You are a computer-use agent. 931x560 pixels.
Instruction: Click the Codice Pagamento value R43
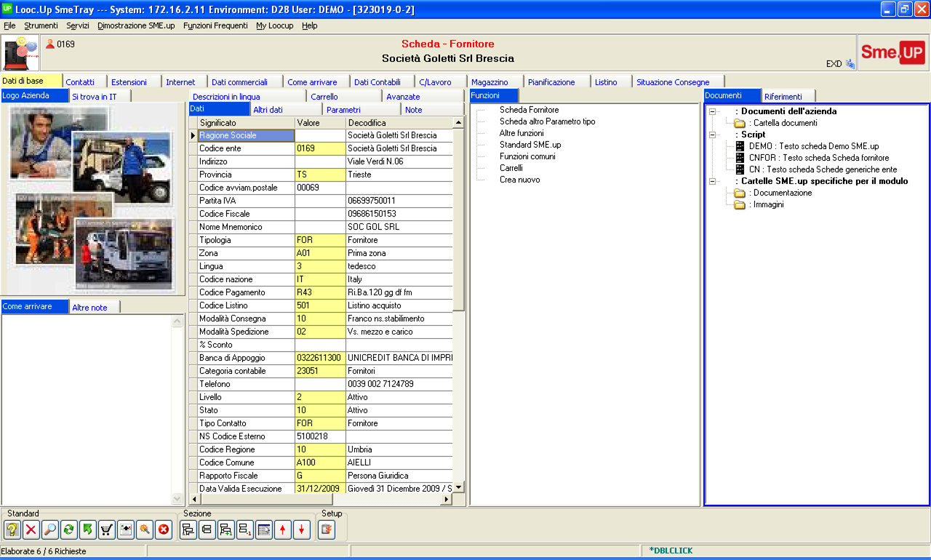point(320,292)
